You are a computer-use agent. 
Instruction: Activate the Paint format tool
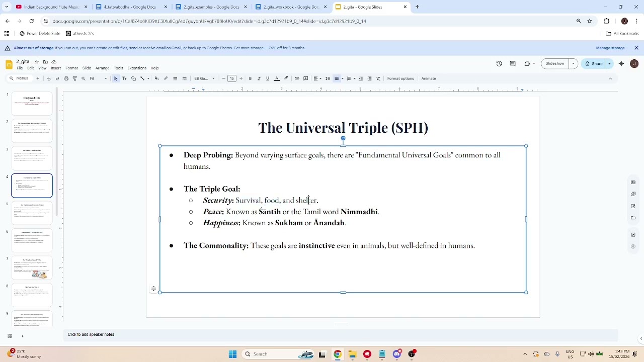click(x=75, y=78)
